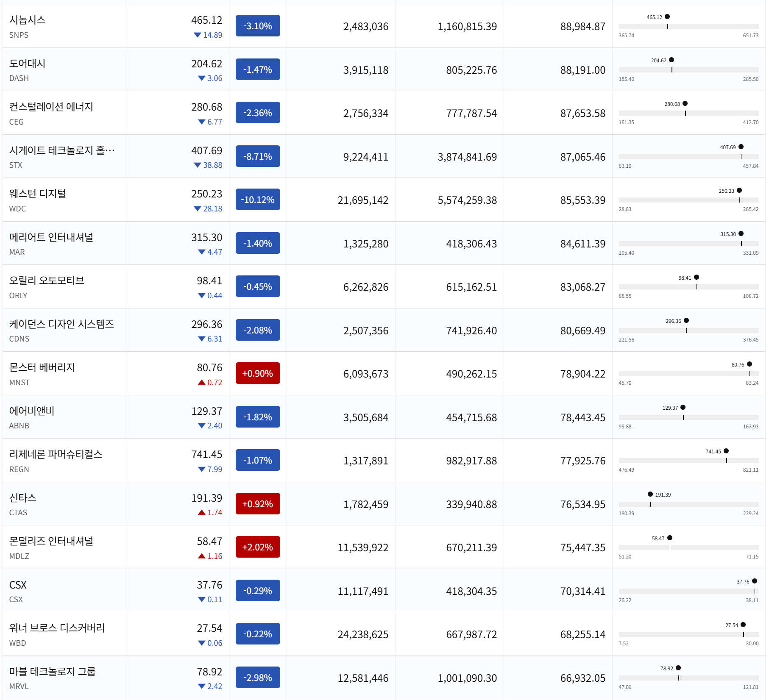The image size is (769, 700).
Task: Select the 케이던스 디자인 시스템즈 stock name
Action: [62, 324]
